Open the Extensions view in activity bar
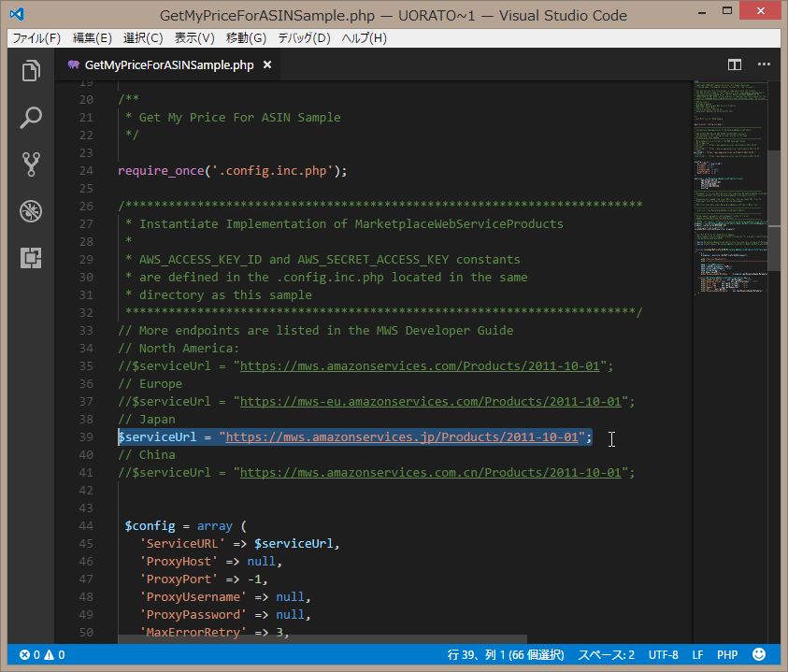This screenshot has width=788, height=672. tap(31, 258)
